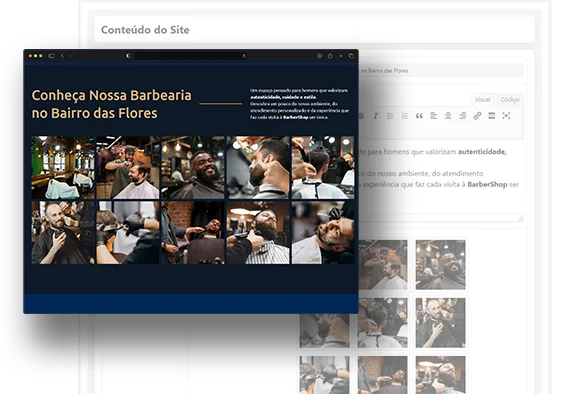Apply blockquote formatting in the editor
This screenshot has width=564, height=394.
click(419, 116)
